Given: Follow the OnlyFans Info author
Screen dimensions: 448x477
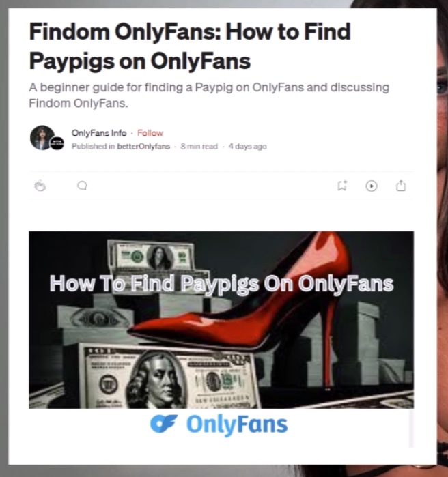Looking at the screenshot, I should [x=150, y=133].
